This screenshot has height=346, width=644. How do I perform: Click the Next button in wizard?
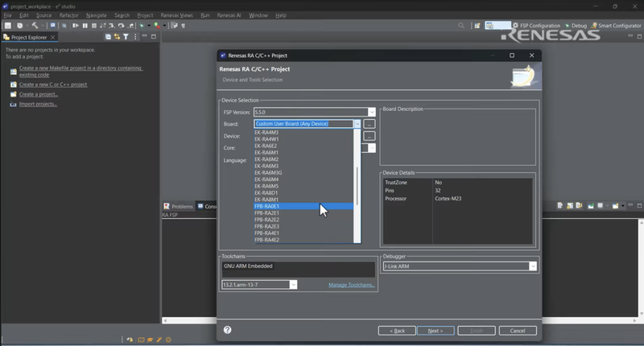(436, 331)
